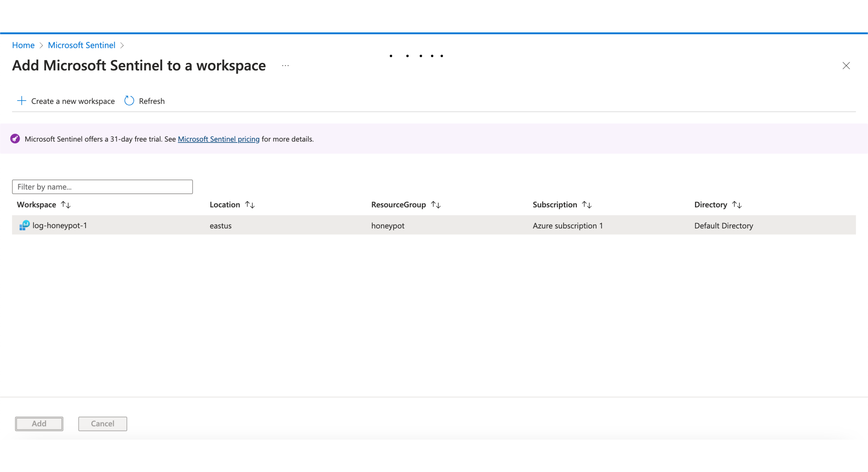Screen dimensions: 868x472
Task: Select the log-honeypot-1 workspace row
Action: click(433, 225)
